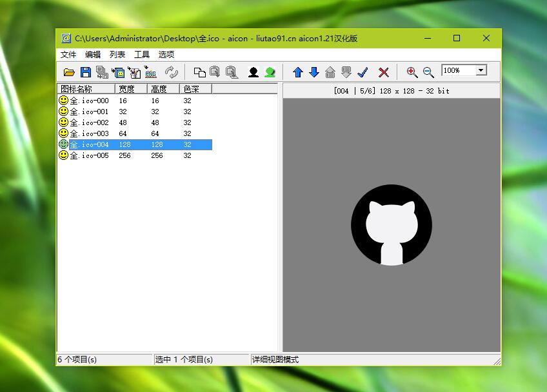547x392 pixels.
Task: Click the gray refresh arrows icon
Action: [x=172, y=72]
